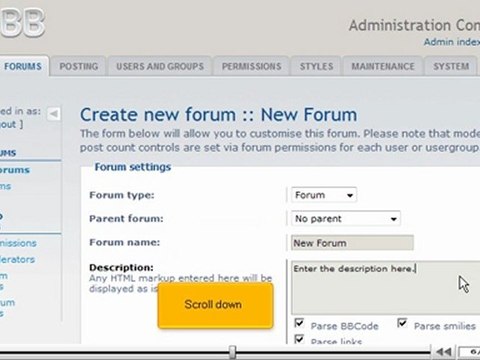Toggle the Parse BBCode checkbox
This screenshot has height=360, width=480.
tap(299, 323)
